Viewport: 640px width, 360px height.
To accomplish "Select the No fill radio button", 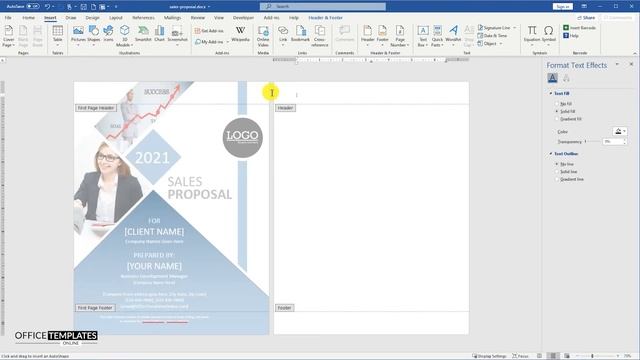I will 557,104.
